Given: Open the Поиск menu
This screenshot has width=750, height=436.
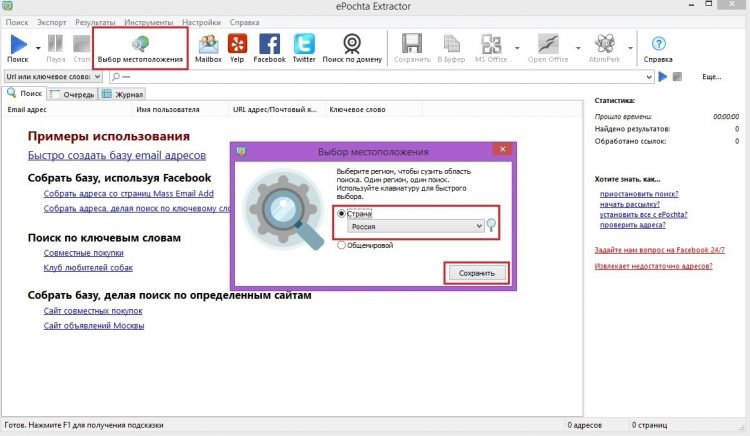Looking at the screenshot, I should tap(17, 22).
